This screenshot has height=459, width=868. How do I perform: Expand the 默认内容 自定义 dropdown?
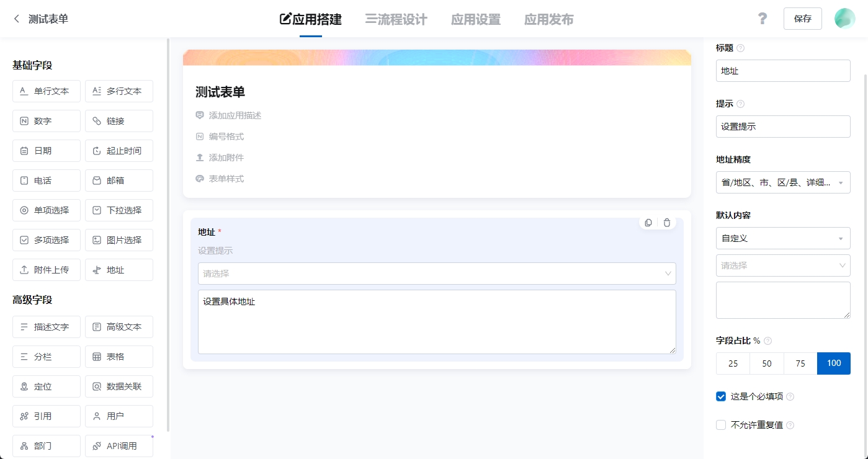click(x=782, y=238)
